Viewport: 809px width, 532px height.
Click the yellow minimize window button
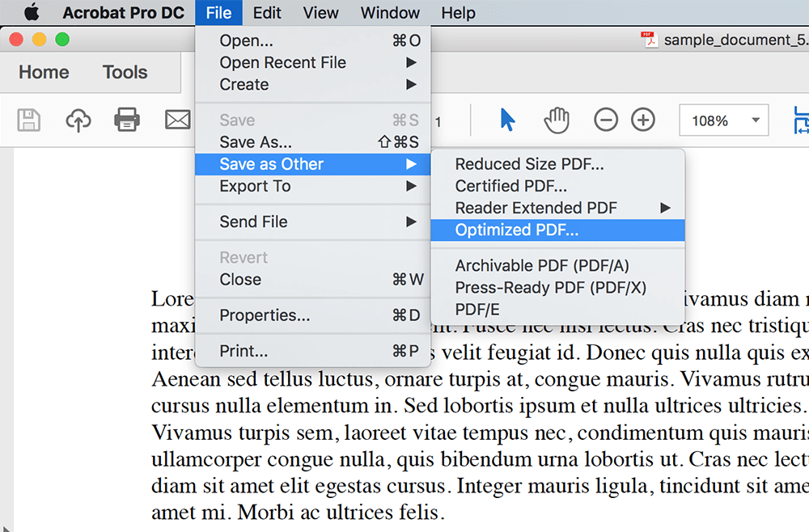tap(39, 39)
